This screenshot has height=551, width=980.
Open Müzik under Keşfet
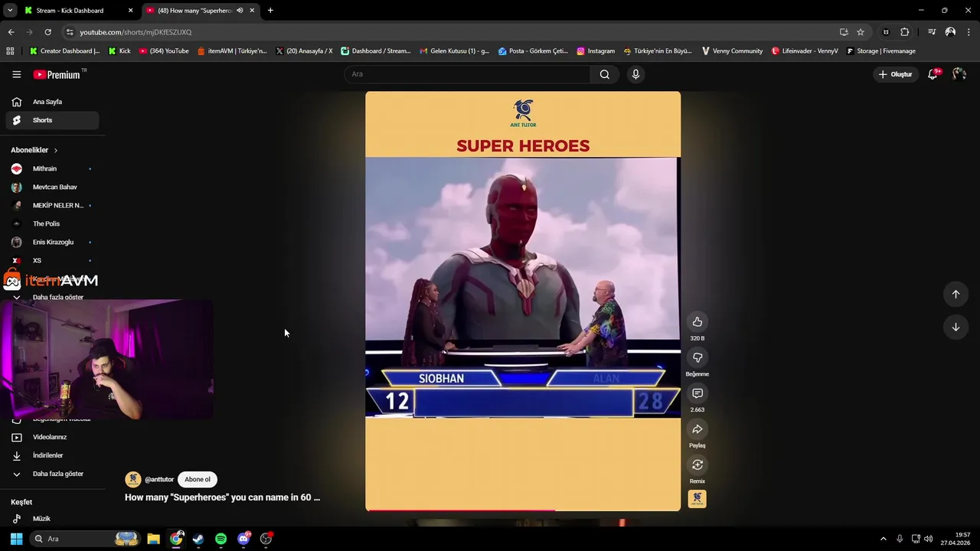coord(52,519)
